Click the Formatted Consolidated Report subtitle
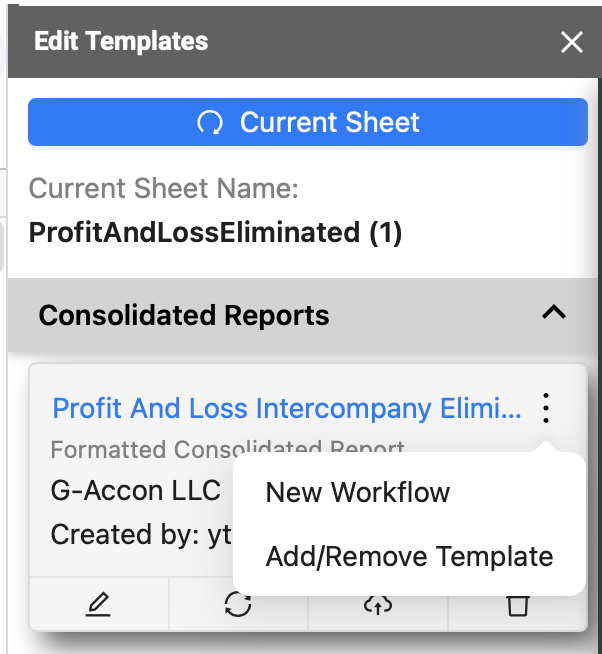The height and width of the screenshot is (654, 602). click(x=227, y=449)
